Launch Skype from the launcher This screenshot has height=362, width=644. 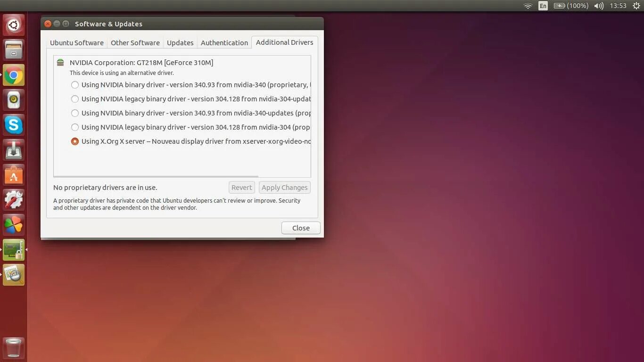coord(14,125)
